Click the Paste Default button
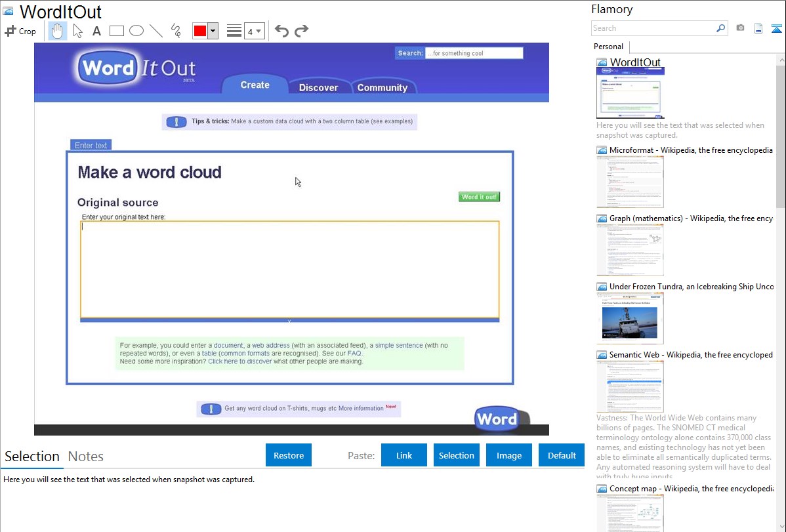Screen dimensions: 786x532 click(562, 455)
